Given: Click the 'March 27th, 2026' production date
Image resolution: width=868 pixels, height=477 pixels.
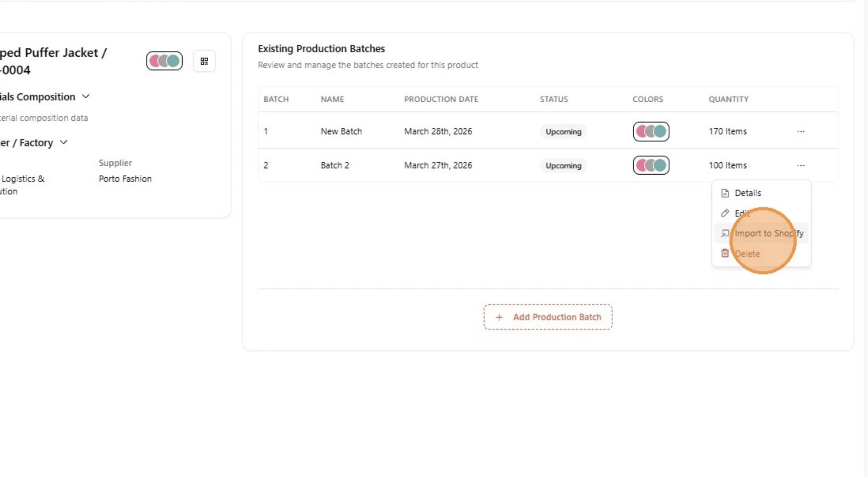Looking at the screenshot, I should click(x=438, y=165).
